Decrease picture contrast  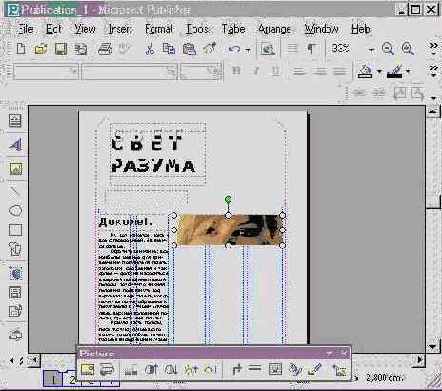point(171,370)
